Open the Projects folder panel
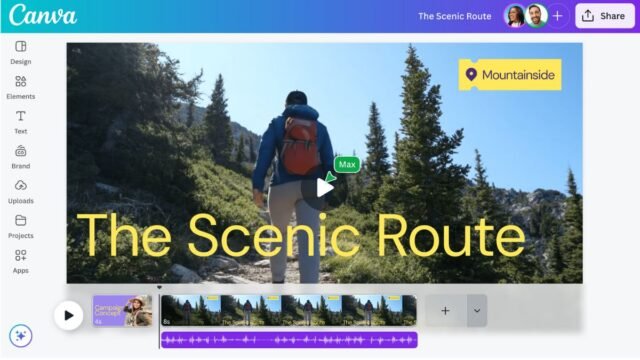The height and width of the screenshot is (360, 640). tap(20, 227)
